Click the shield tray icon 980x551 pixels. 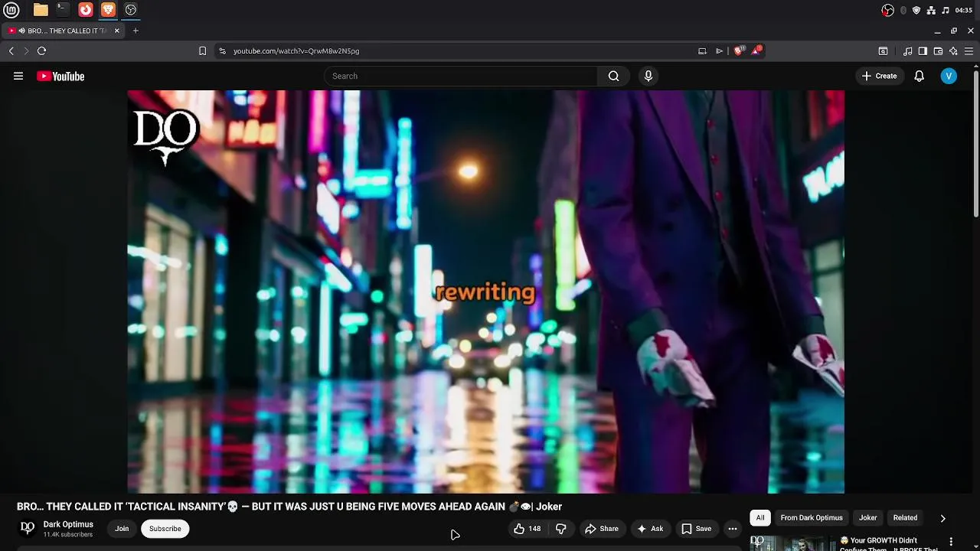point(916,10)
